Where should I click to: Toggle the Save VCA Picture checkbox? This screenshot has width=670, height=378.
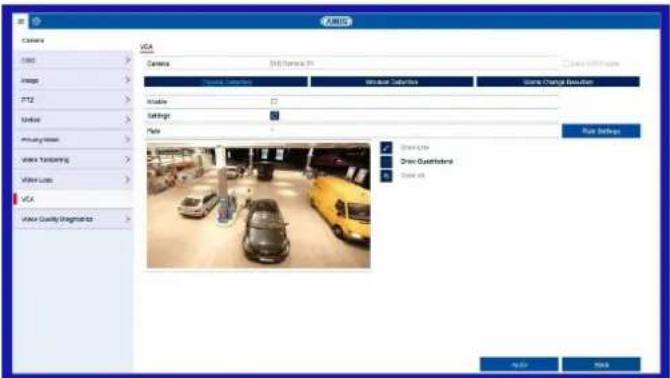pyautogui.click(x=565, y=64)
